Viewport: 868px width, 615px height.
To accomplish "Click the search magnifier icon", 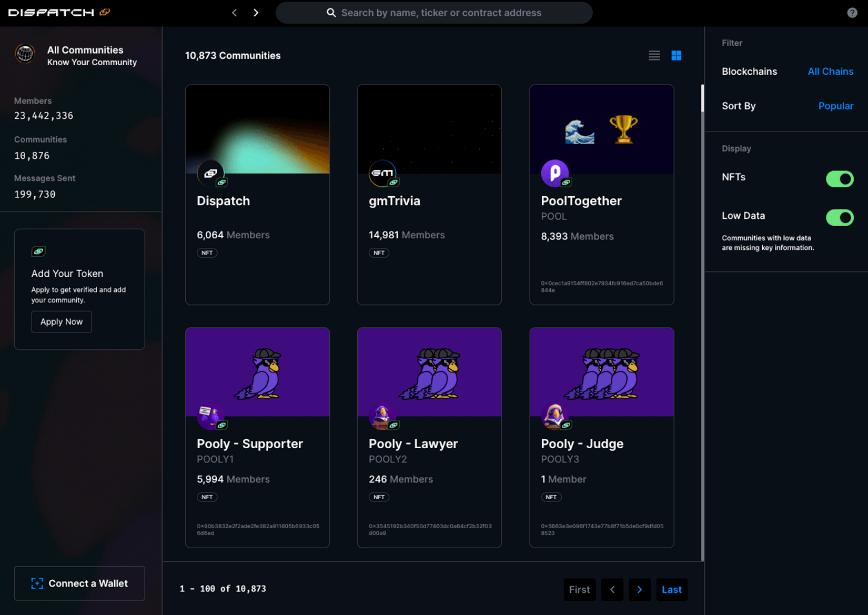I will click(x=331, y=13).
